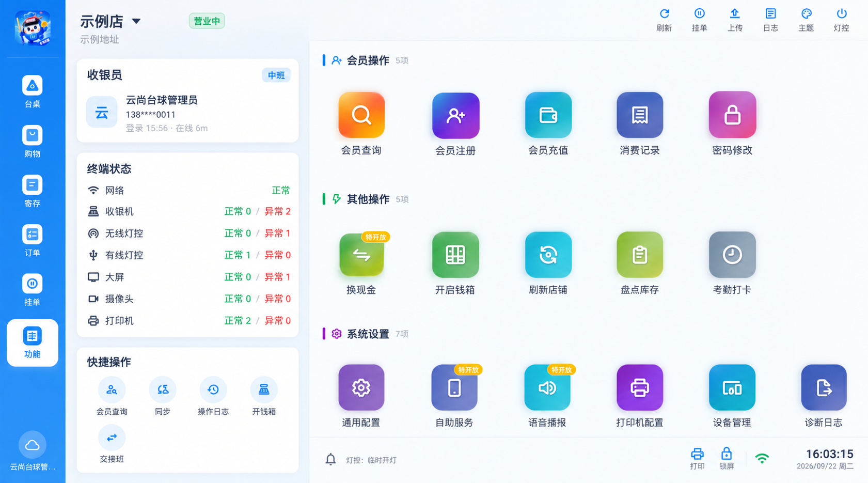
Task: Go to 寄存 in sidebar
Action: pos(32,191)
